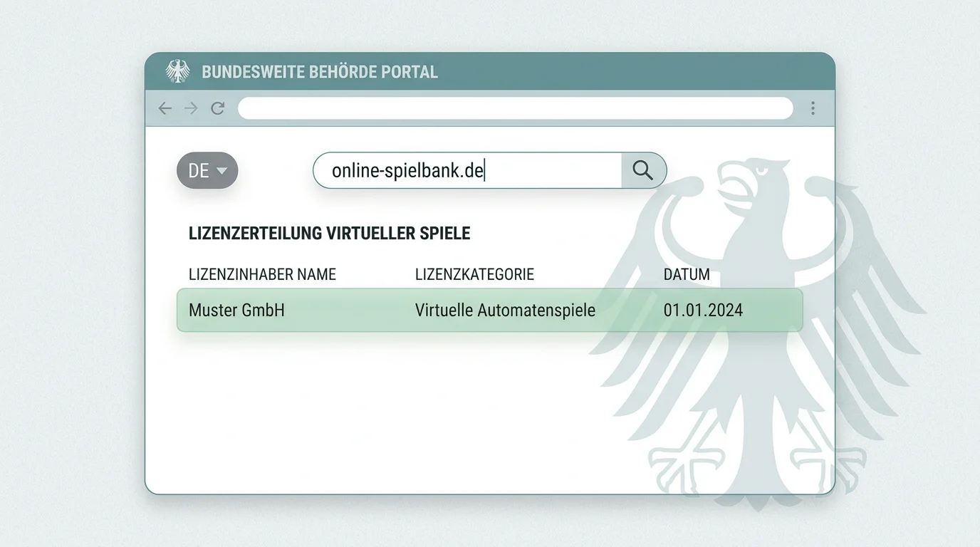Click the Lizenzerteilung Virtueller Spiele heading
The image size is (980, 547).
tap(329, 234)
